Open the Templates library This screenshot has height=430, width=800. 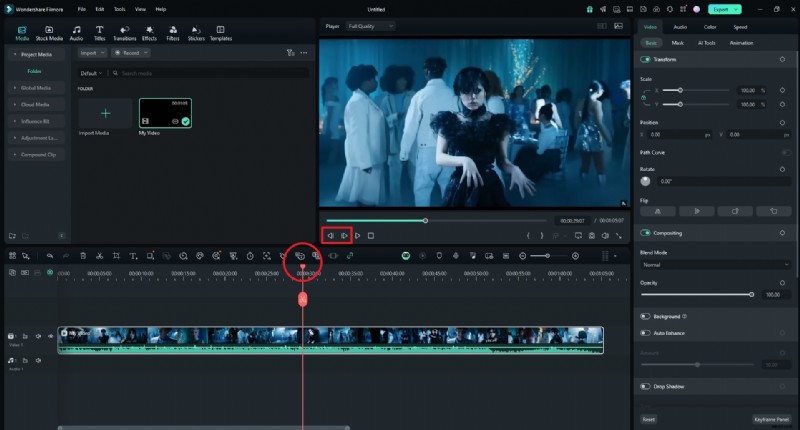tap(220, 33)
